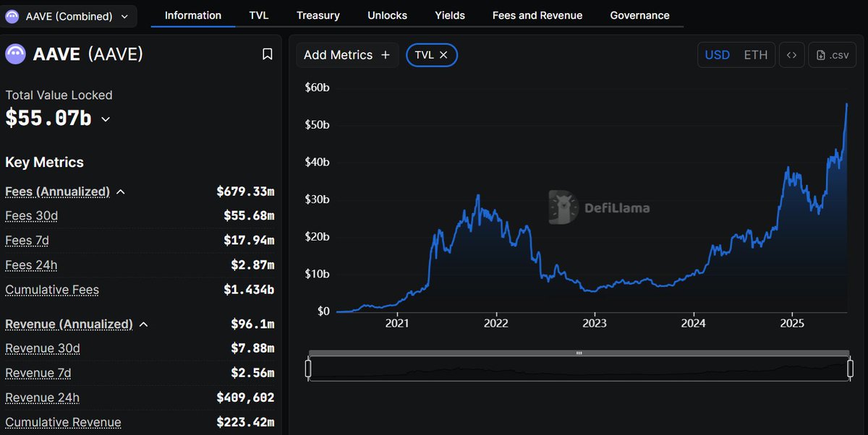This screenshot has height=435, width=868.
Task: Bookmark AAVE with the bookmark icon
Action: click(267, 54)
